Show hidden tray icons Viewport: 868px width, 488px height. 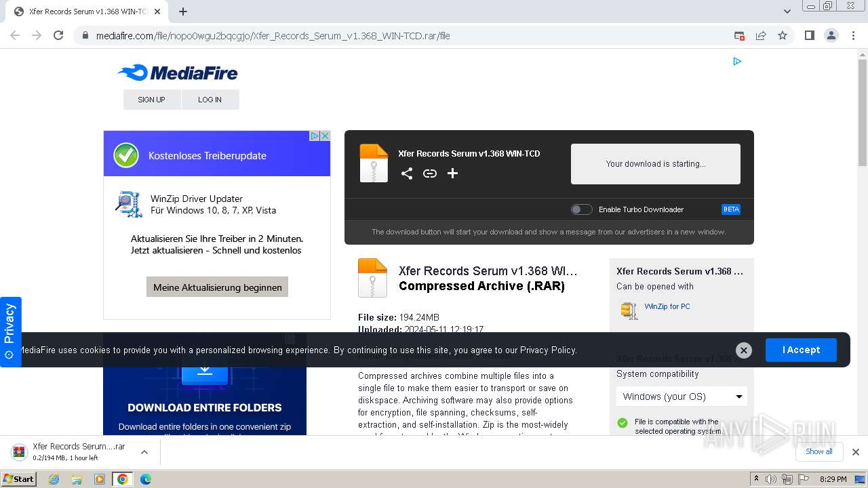(757, 479)
